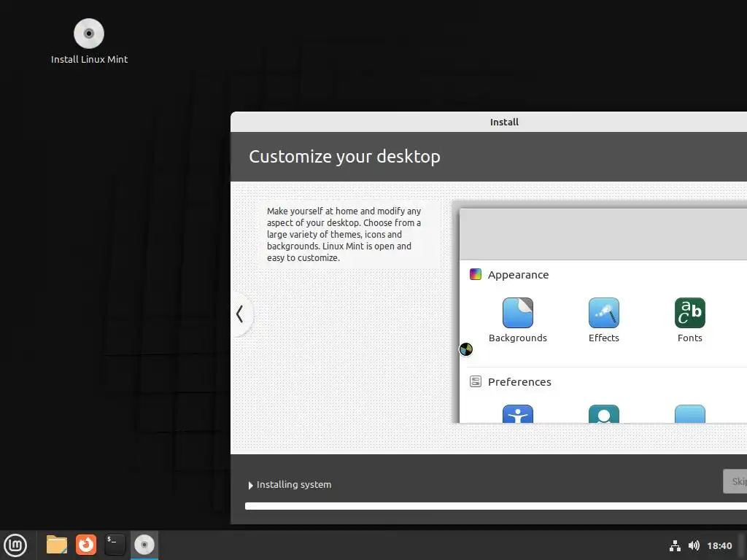The width and height of the screenshot is (747, 560).
Task: Go to the previous slide arrow
Action: click(x=241, y=314)
